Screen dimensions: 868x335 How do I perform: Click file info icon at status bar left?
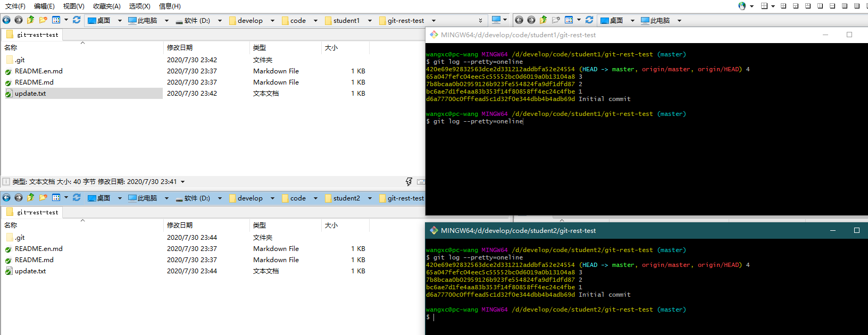tap(6, 182)
